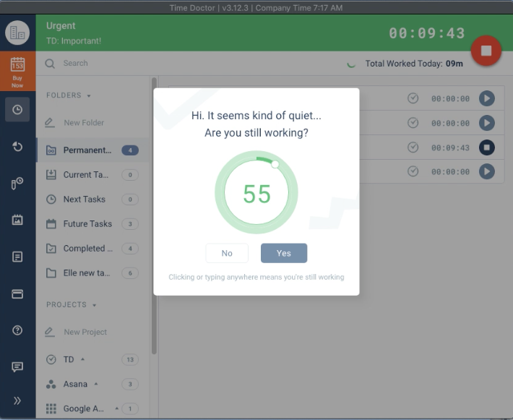Open the chat feedback icon in sidebar
Screen dimensions: 513x420
click(x=17, y=367)
